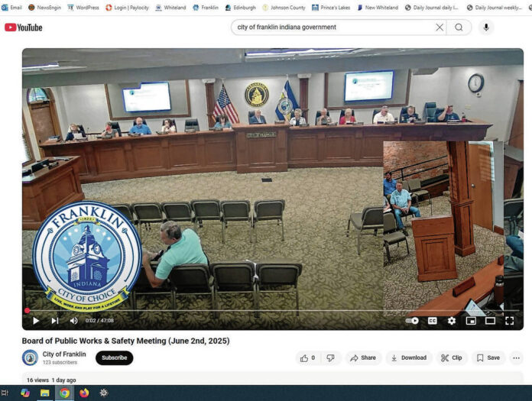Dislike the video with thumbs down
This screenshot has height=401, width=532.
point(332,357)
